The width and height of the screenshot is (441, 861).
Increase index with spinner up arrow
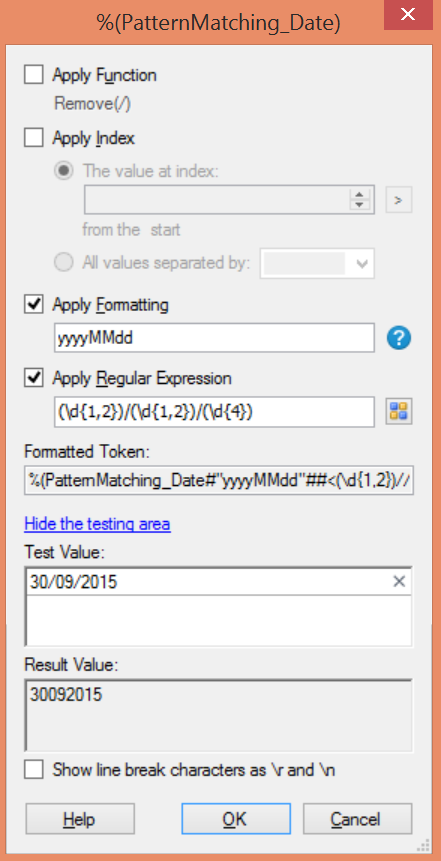359,194
